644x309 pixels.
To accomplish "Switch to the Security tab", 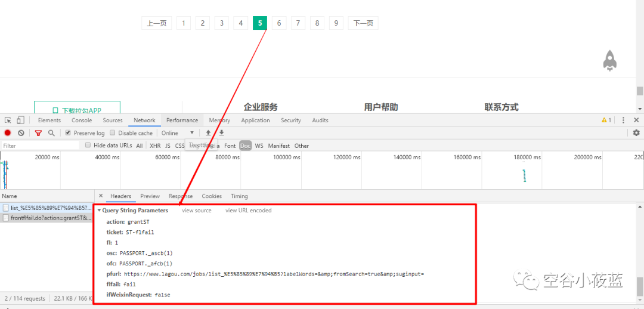I will (291, 120).
